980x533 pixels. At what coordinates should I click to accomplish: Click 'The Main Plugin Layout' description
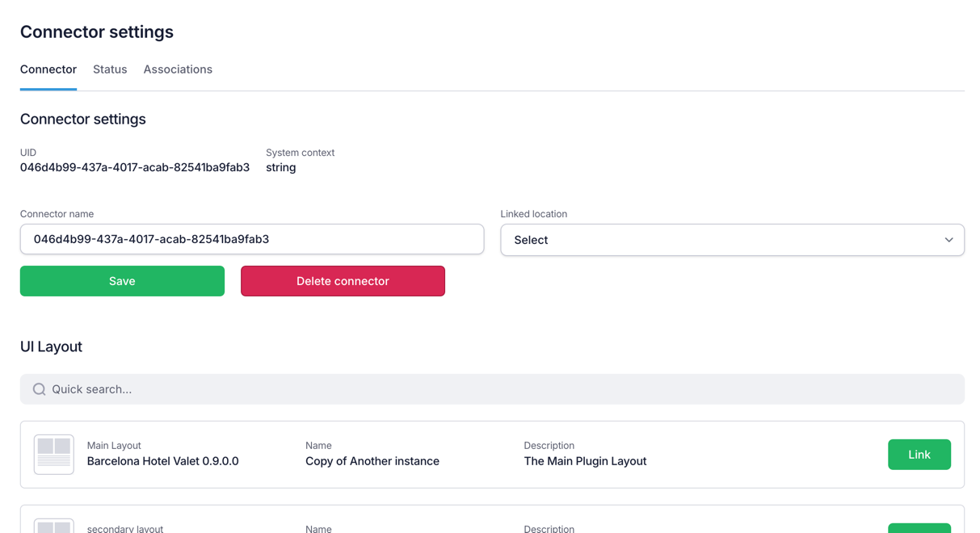(x=585, y=461)
